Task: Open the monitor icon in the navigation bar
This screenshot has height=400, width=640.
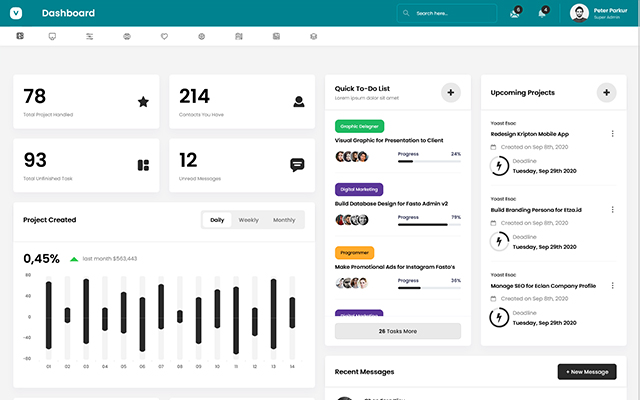Action: tap(52, 36)
